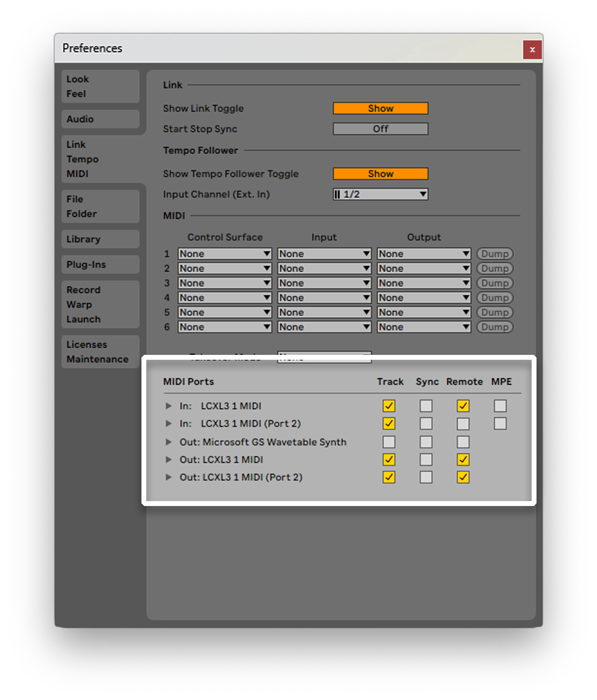Open the Input dropdown for row 2
597x700 pixels.
tap(324, 268)
